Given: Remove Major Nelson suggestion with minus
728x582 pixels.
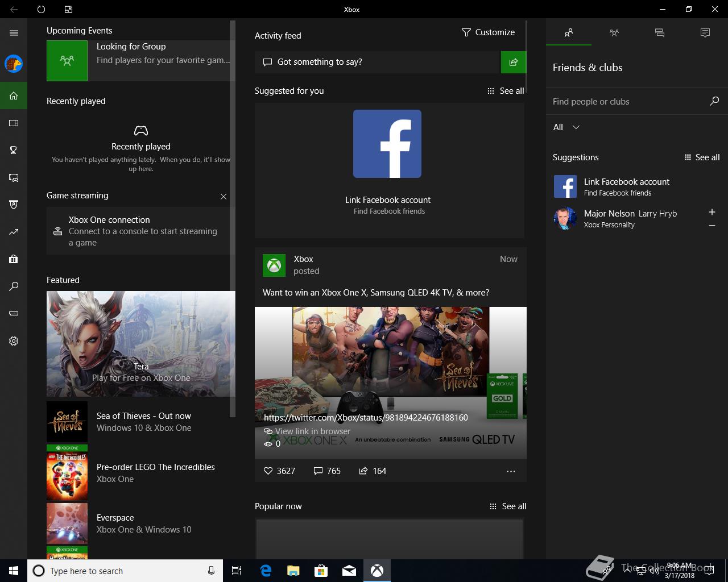Looking at the screenshot, I should click(712, 226).
